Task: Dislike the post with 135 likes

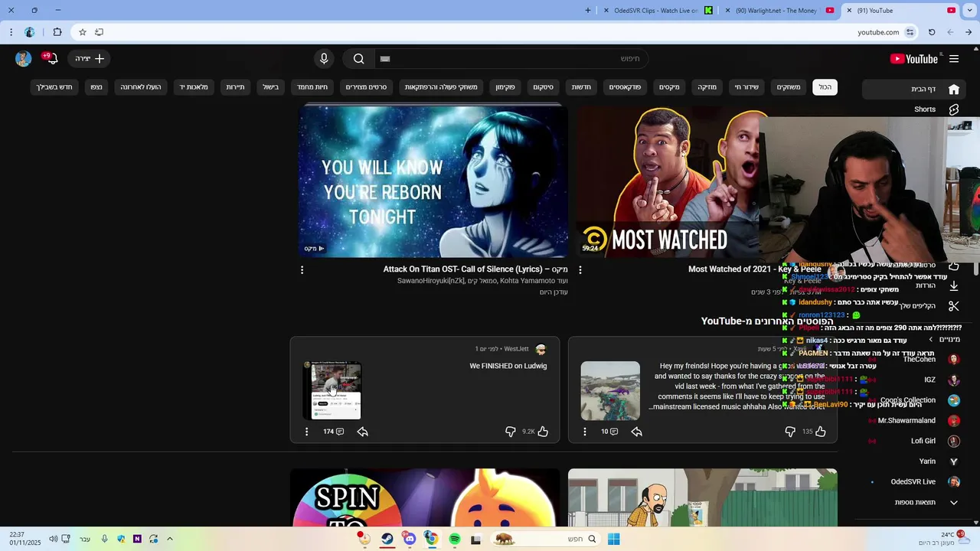Action: point(790,432)
